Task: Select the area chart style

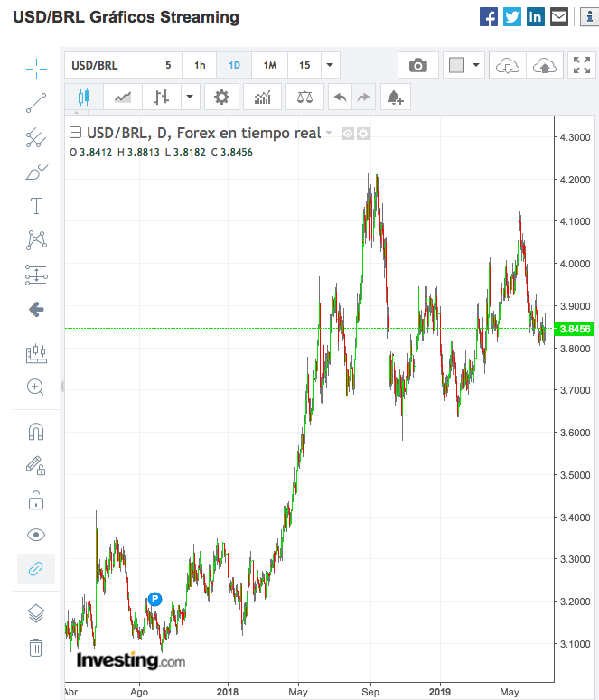Action: (123, 97)
